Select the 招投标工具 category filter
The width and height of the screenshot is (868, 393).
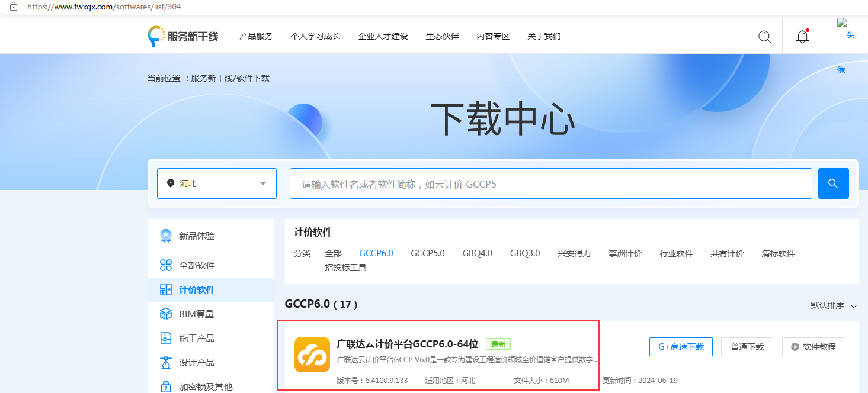345,268
